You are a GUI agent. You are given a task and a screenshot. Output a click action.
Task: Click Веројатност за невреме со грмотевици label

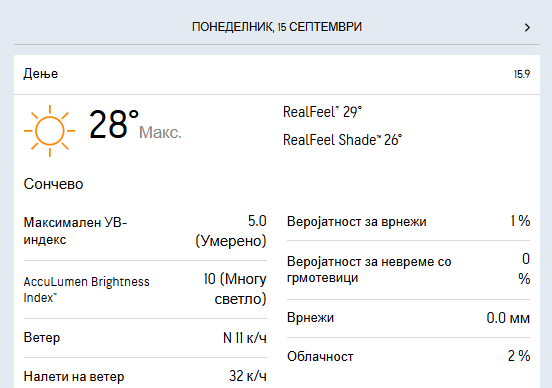tap(369, 270)
